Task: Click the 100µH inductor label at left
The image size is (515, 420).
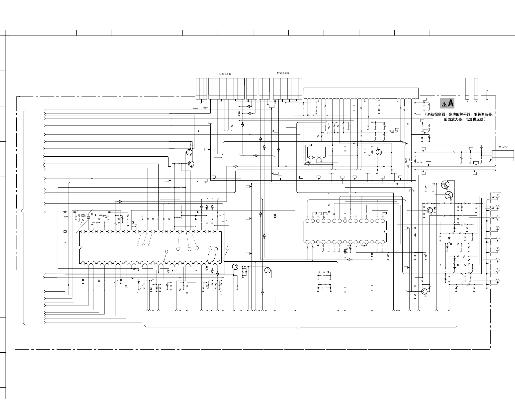Action: click(x=65, y=217)
